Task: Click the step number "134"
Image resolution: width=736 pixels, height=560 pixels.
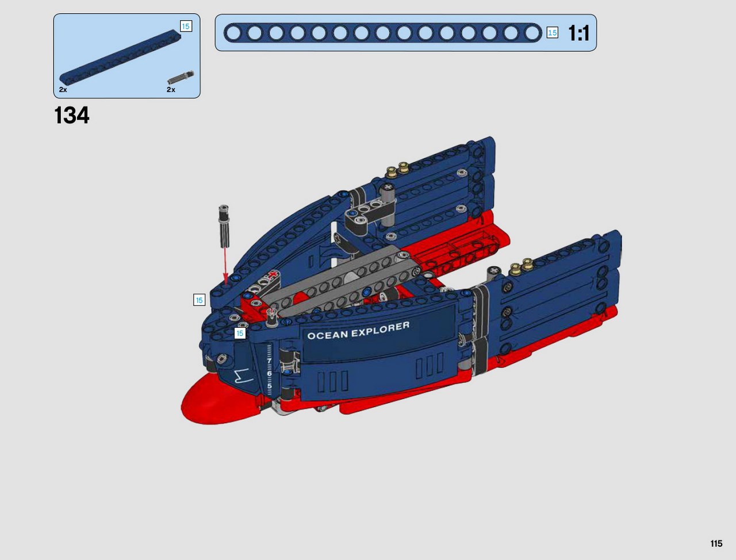Action: tap(72, 116)
